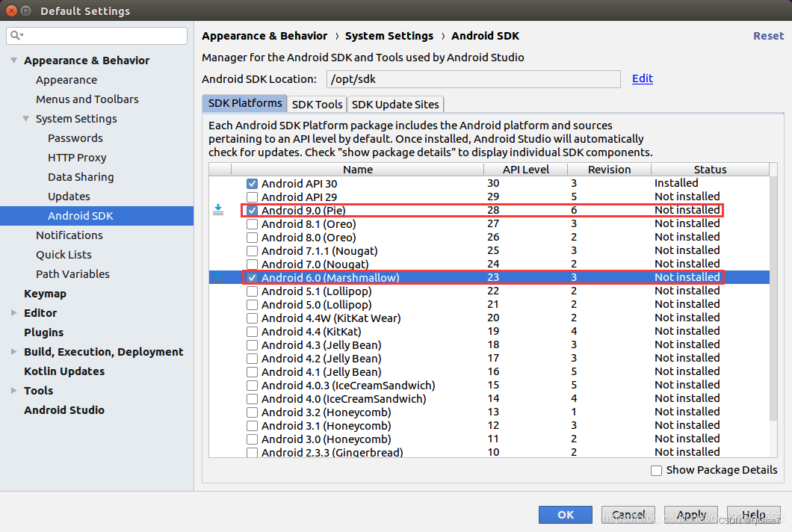Expand the Build, Execution, Deployment node
The image size is (792, 532).
pos(14,352)
